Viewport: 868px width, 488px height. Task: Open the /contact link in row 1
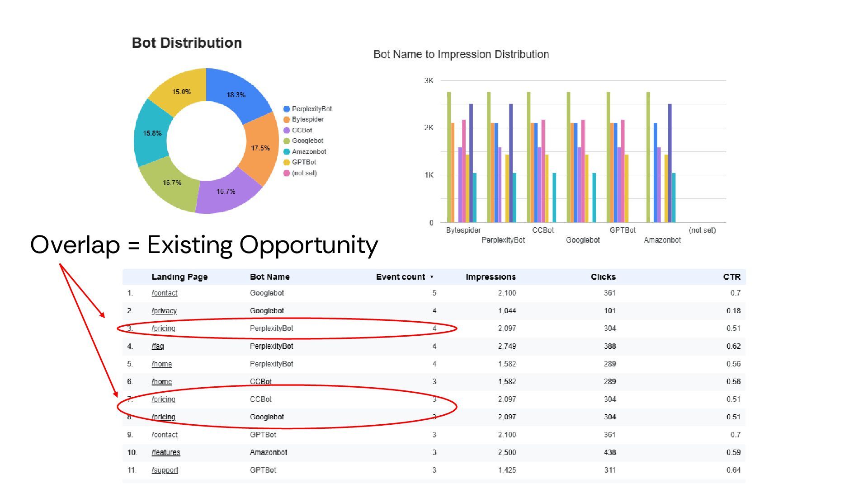(x=165, y=293)
